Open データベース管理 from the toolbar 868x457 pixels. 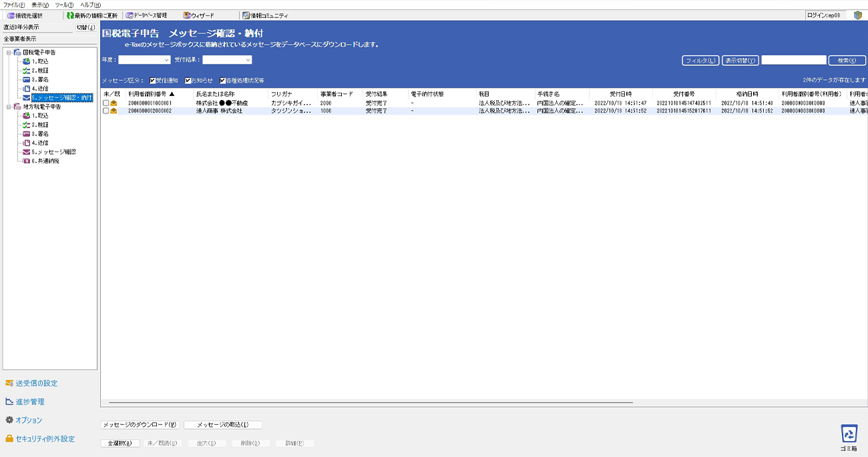[130, 15]
